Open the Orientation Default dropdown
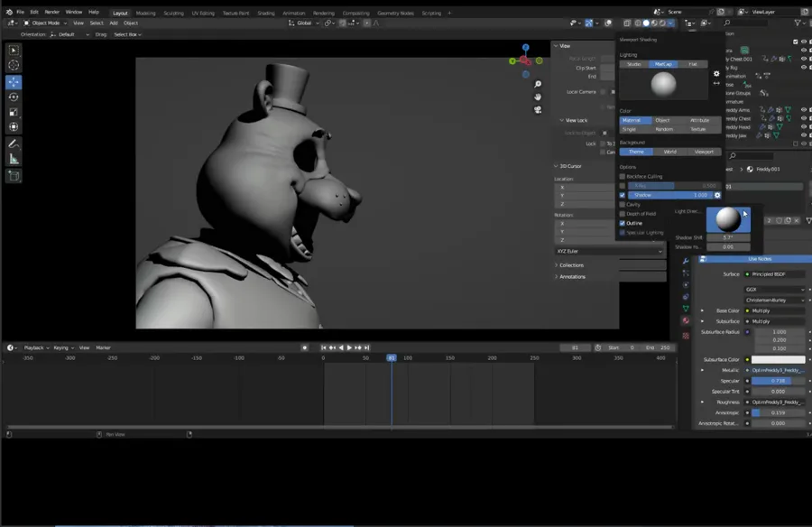Viewport: 812px width, 527px height. [x=69, y=34]
